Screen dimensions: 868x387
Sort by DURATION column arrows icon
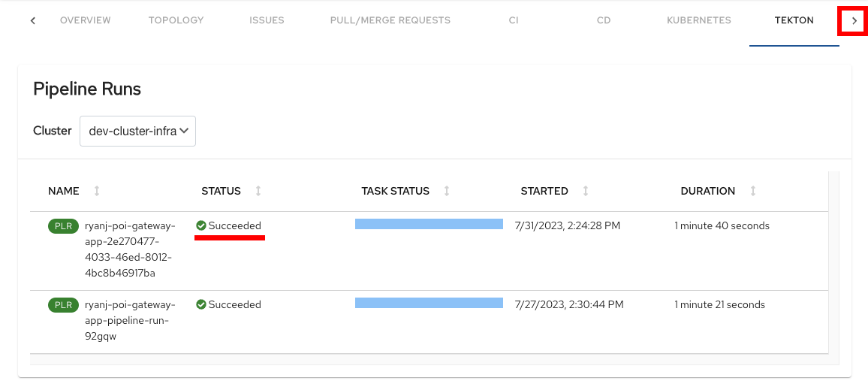tap(753, 191)
